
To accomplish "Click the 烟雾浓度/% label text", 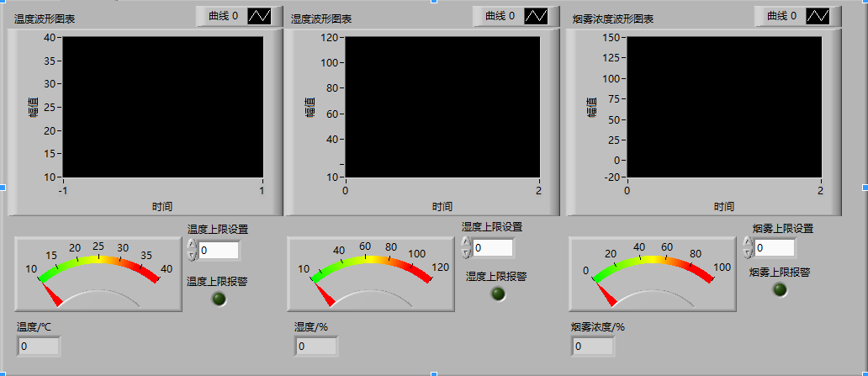I will [x=598, y=327].
